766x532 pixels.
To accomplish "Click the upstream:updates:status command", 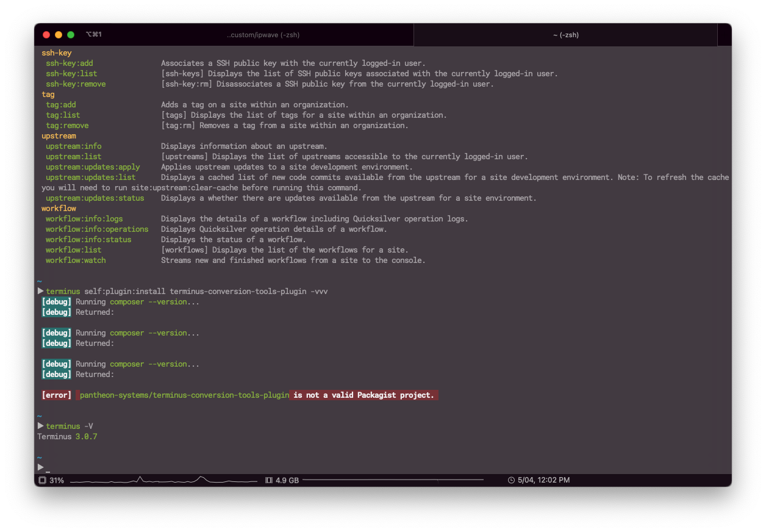I will coord(95,198).
